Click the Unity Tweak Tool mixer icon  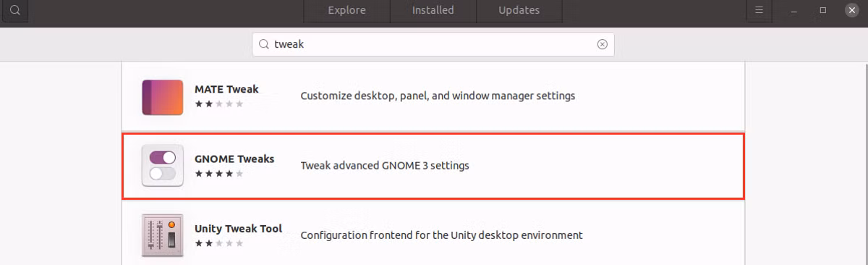click(x=163, y=235)
